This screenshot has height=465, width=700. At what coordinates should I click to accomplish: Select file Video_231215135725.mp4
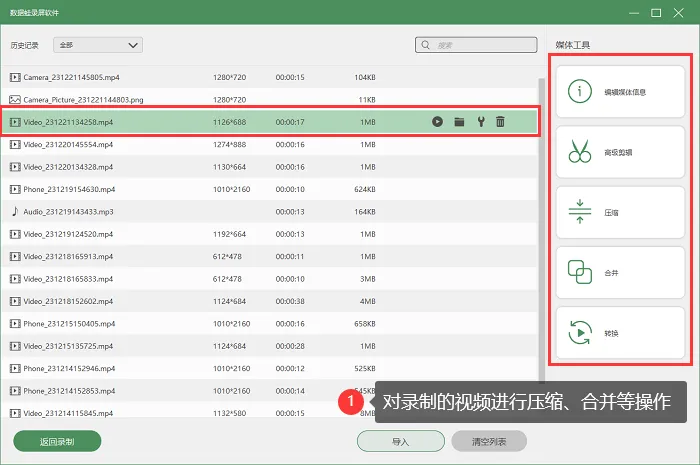(x=270, y=346)
